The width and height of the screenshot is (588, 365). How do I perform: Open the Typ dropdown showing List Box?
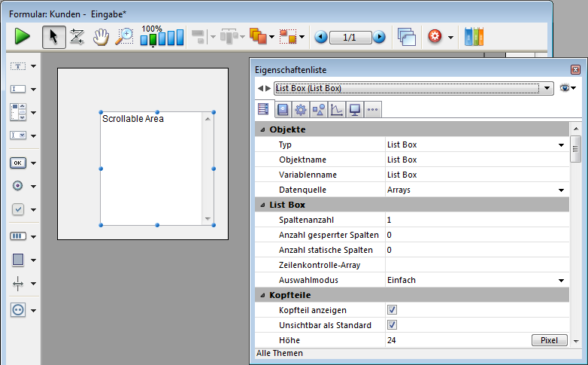pyautogui.click(x=561, y=145)
